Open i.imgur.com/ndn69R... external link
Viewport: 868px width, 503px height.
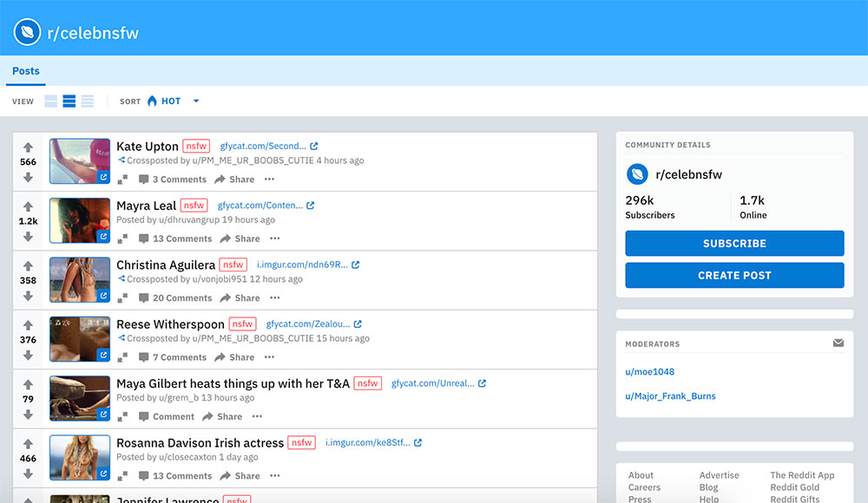pyautogui.click(x=308, y=265)
